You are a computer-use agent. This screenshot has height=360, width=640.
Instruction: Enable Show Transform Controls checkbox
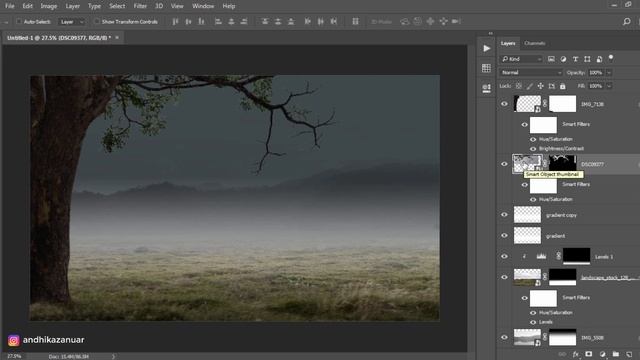[x=97, y=21]
